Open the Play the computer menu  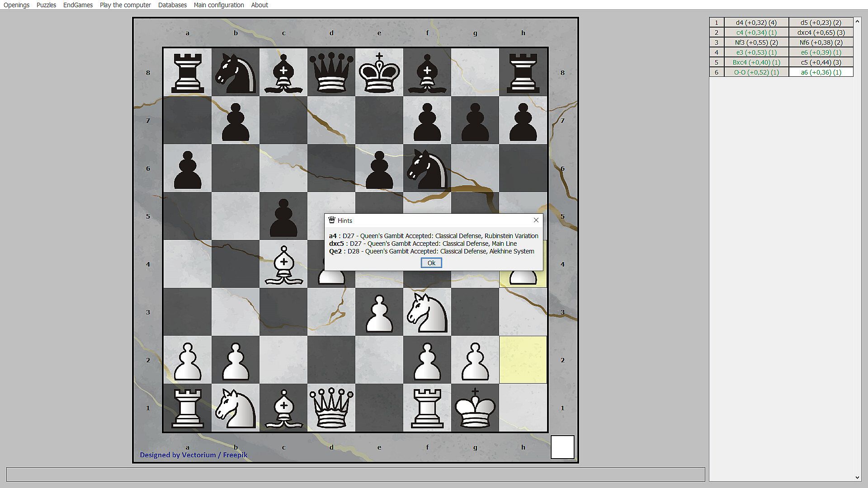[125, 5]
